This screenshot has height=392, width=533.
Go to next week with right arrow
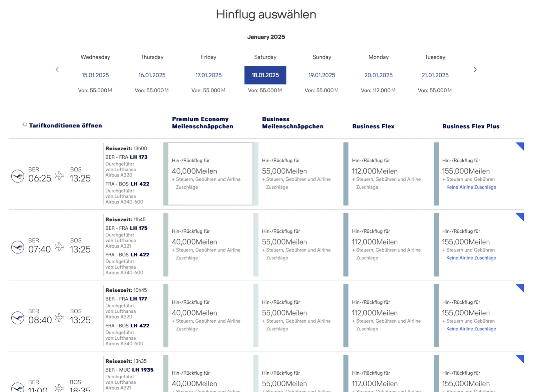click(475, 70)
